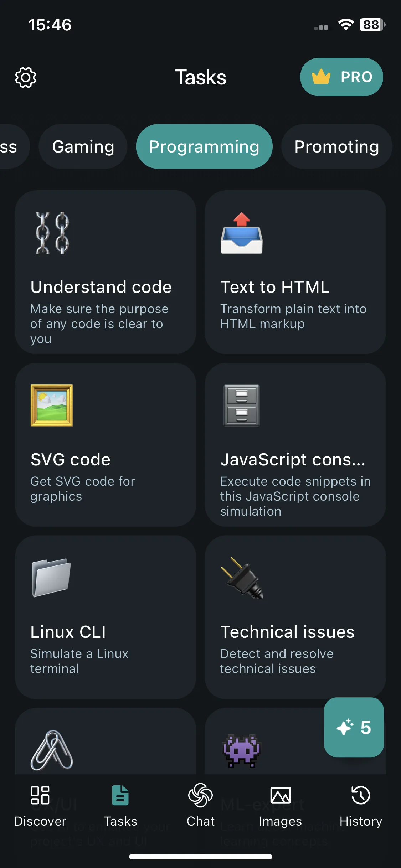Tap the PRO crown upgrade button
The width and height of the screenshot is (401, 868).
pos(341,77)
